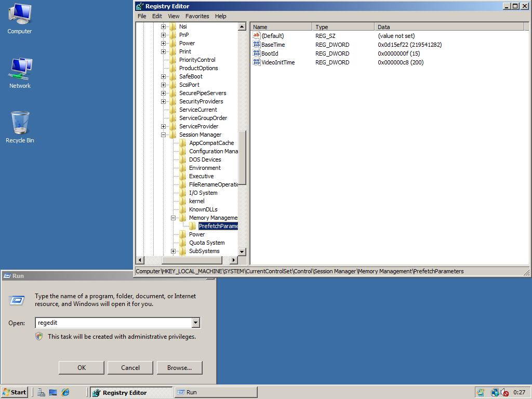The image size is (532, 399).
Task: Expand the SafeBoot registry key
Action: [163, 76]
